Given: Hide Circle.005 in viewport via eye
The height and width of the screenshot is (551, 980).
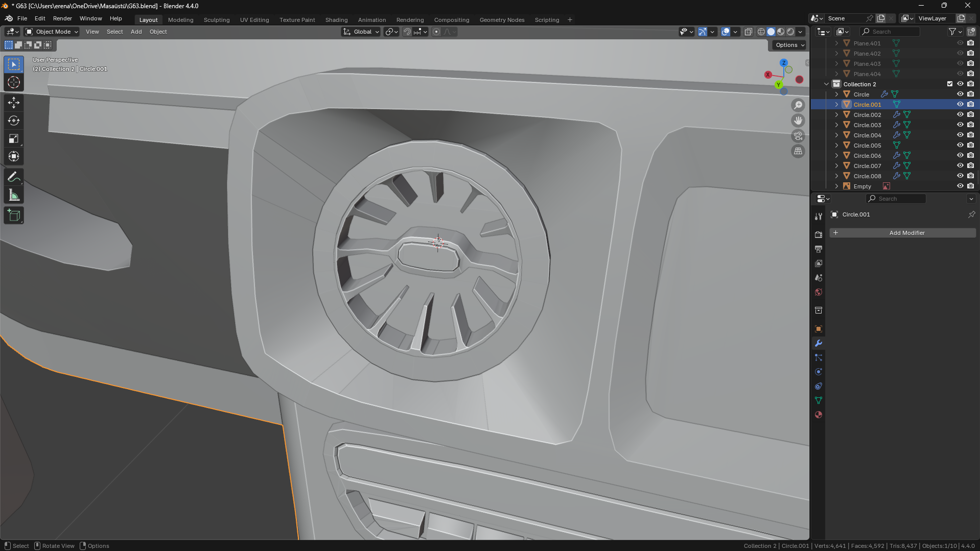Looking at the screenshot, I should click(x=960, y=145).
